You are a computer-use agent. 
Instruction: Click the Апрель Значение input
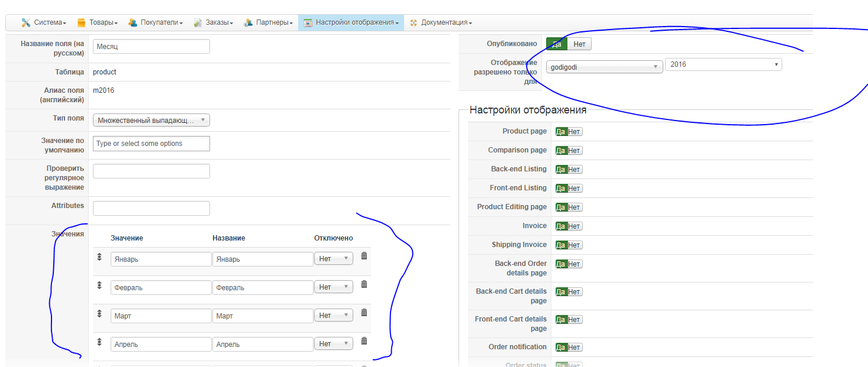click(161, 345)
